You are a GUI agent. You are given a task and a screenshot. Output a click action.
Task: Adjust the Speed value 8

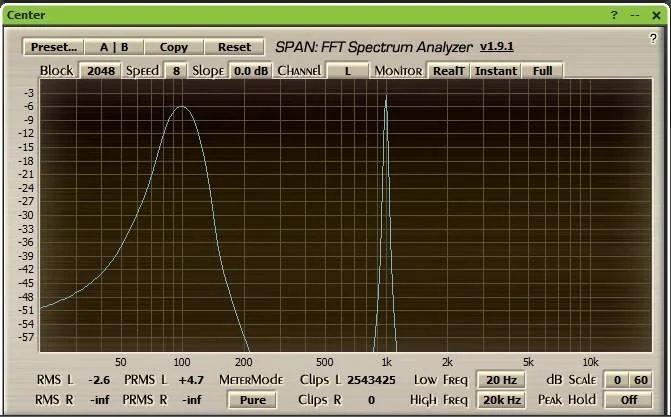pyautogui.click(x=176, y=71)
